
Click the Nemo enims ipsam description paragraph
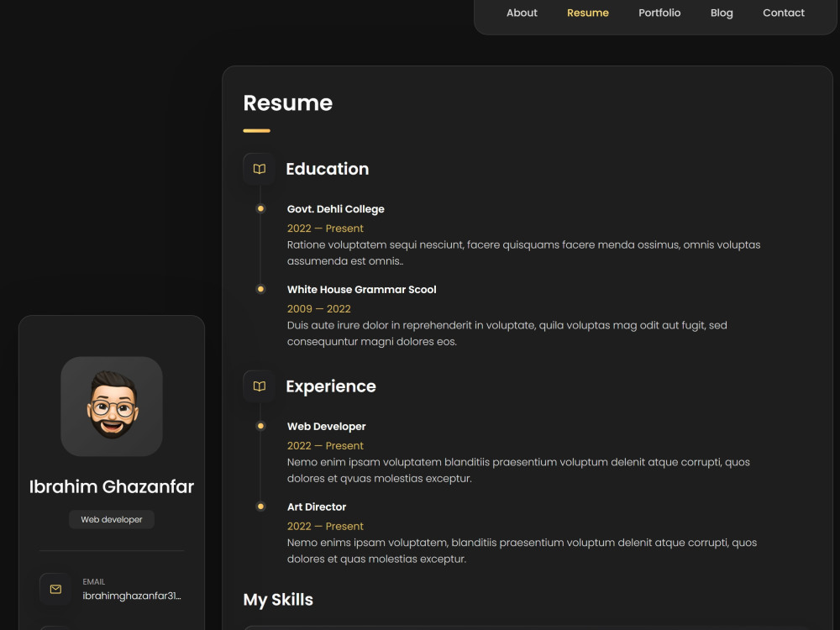click(522, 551)
